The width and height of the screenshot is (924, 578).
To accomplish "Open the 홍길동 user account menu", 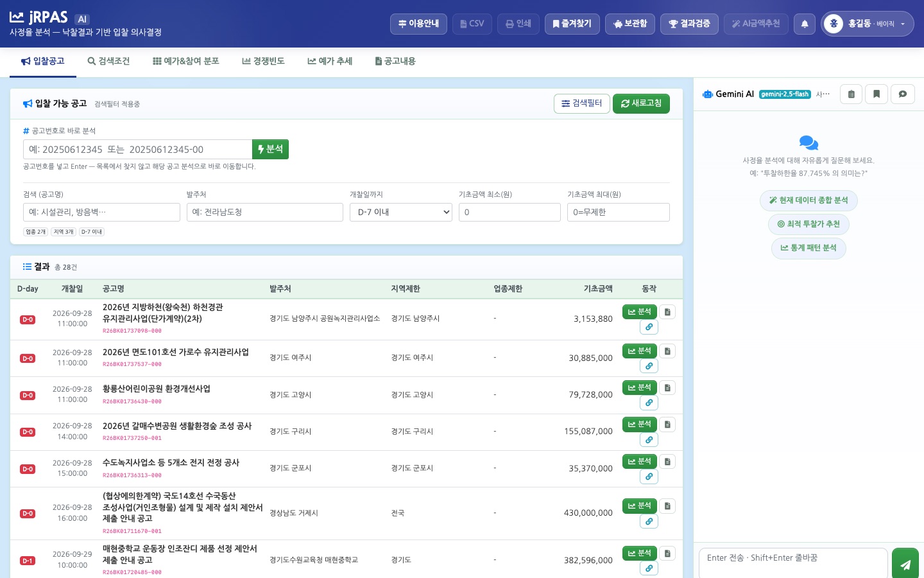I will 867,24.
